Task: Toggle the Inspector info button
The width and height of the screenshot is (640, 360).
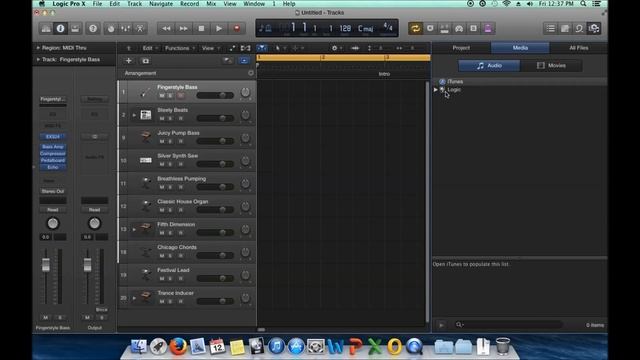Action: point(60,28)
